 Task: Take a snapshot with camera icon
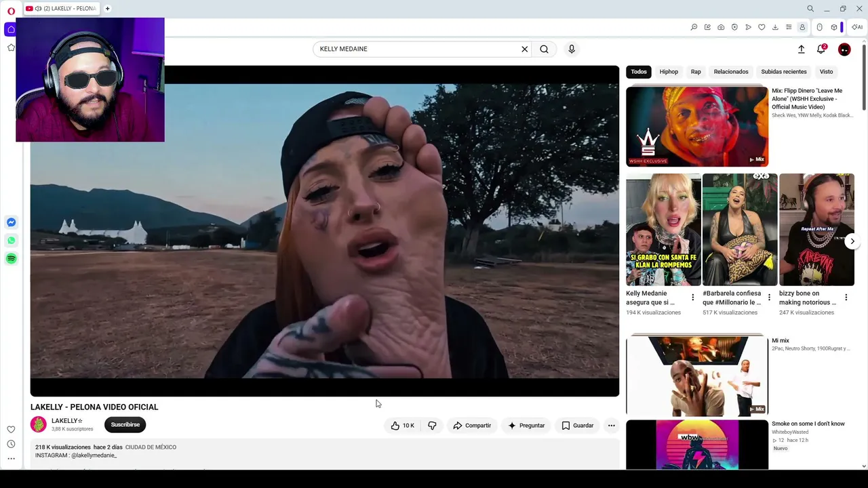coord(721,27)
